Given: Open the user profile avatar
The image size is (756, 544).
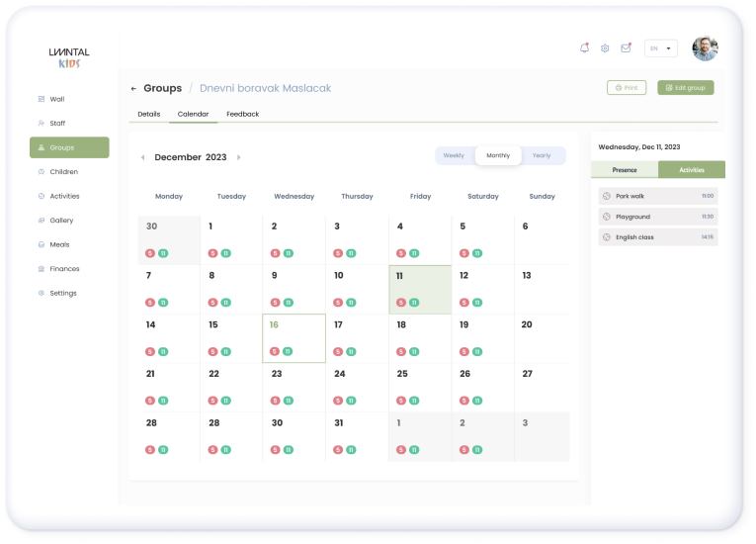Looking at the screenshot, I should pyautogui.click(x=704, y=47).
